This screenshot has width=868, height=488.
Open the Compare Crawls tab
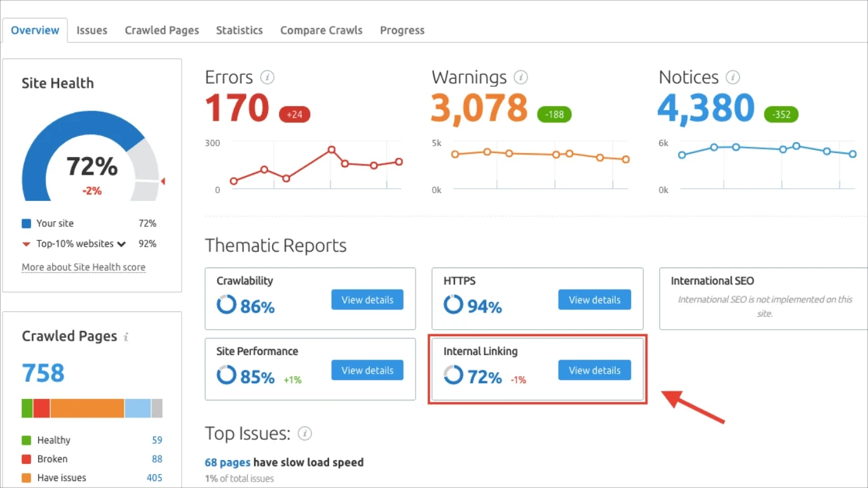pyautogui.click(x=321, y=30)
